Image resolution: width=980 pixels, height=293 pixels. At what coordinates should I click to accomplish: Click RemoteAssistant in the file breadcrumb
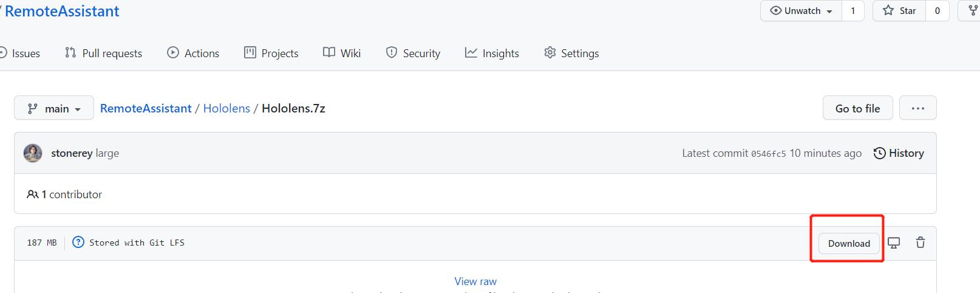146,108
